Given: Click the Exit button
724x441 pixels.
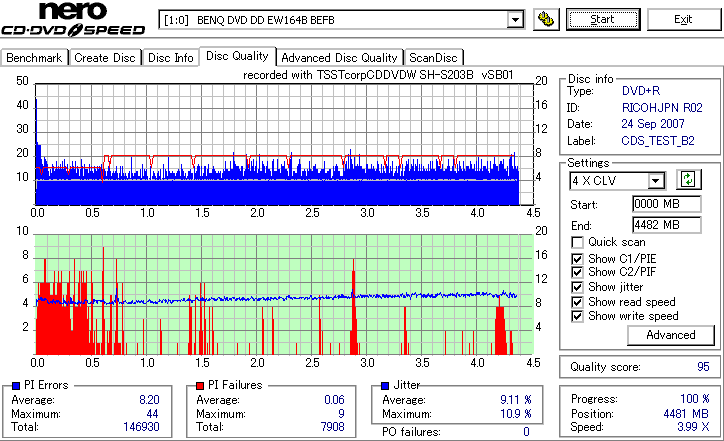Looking at the screenshot, I should coord(683,19).
